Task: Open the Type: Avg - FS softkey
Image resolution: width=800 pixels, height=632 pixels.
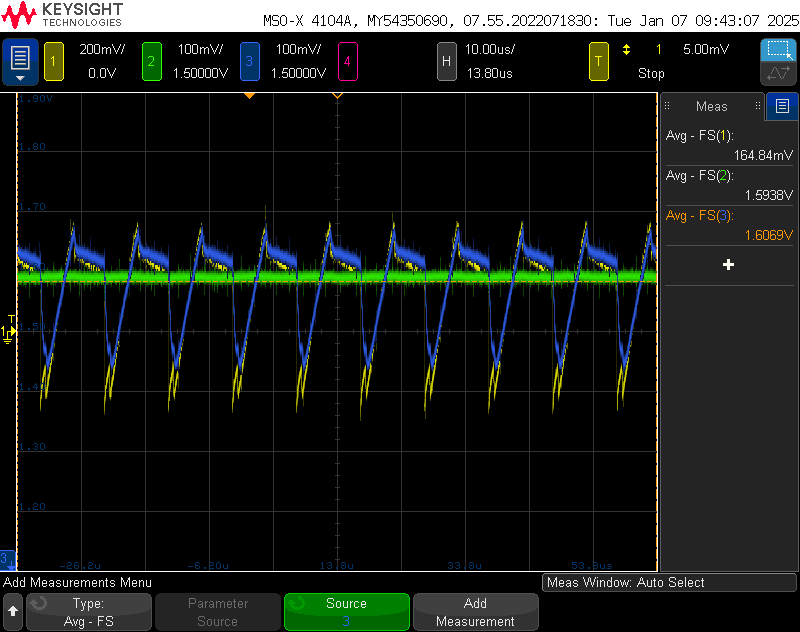Action: [89, 612]
